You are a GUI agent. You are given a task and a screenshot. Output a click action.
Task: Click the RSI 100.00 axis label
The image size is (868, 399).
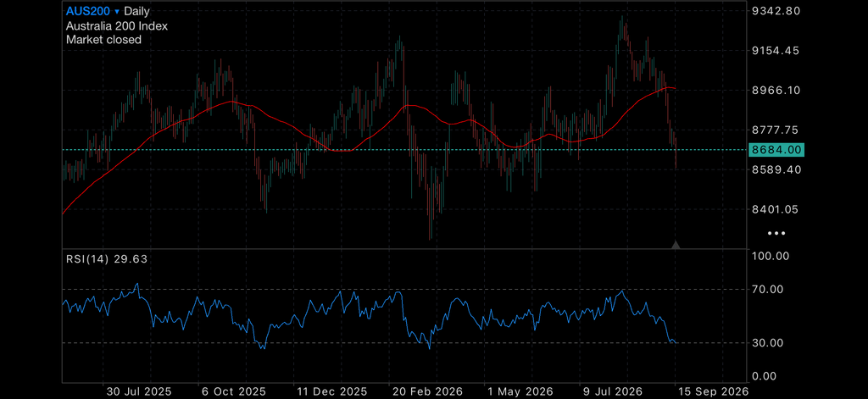click(771, 256)
